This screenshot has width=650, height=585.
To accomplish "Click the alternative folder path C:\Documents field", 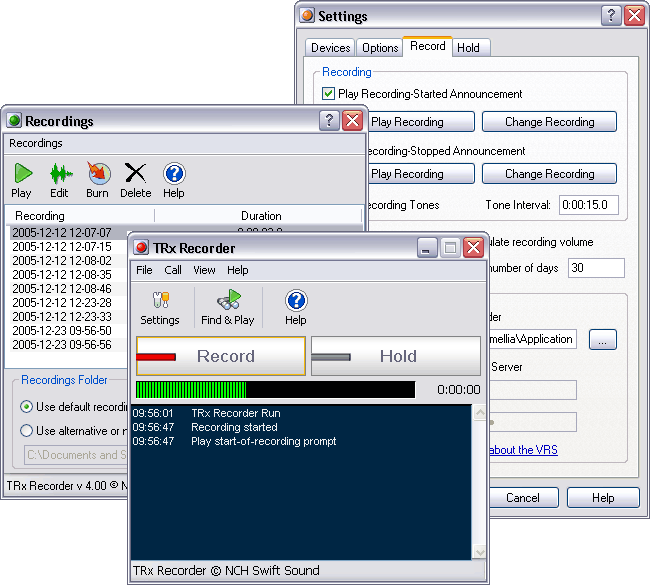I will [76, 455].
